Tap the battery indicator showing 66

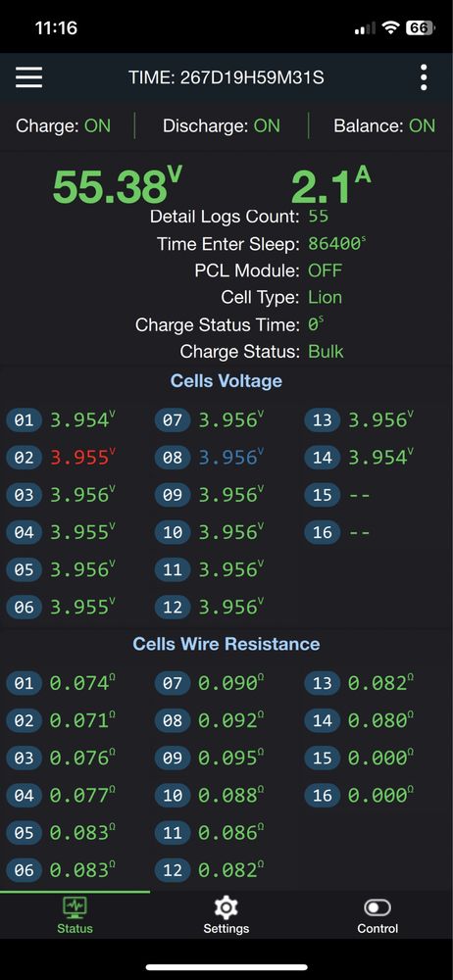[x=421, y=28]
